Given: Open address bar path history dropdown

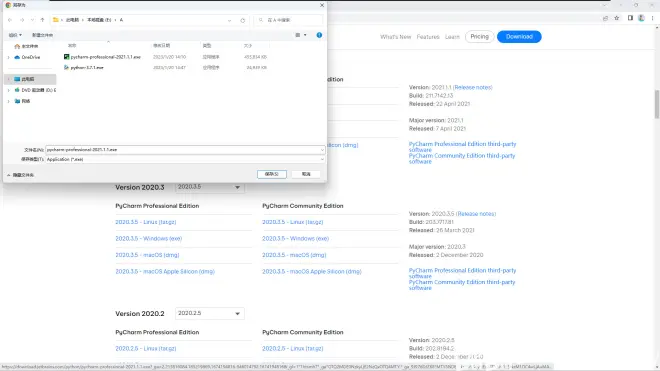Looking at the screenshot, I should 229,20.
